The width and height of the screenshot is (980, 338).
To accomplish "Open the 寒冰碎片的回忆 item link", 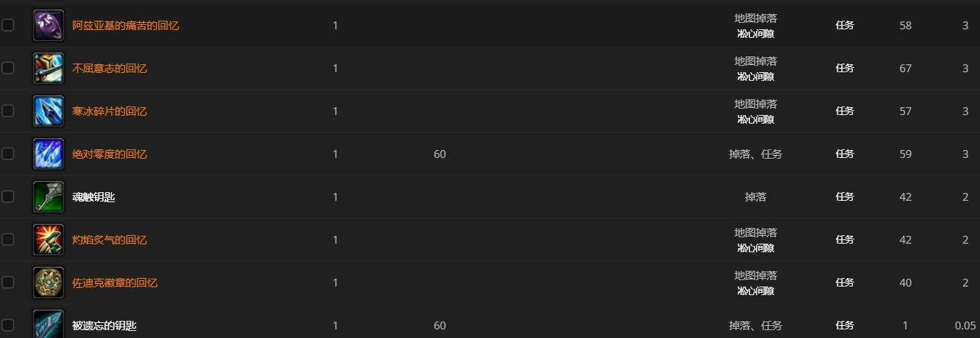I will (x=109, y=111).
